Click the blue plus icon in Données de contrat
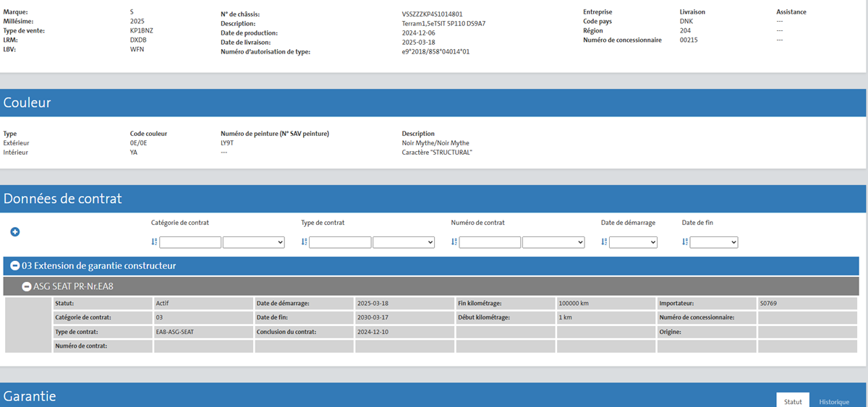 click(14, 232)
